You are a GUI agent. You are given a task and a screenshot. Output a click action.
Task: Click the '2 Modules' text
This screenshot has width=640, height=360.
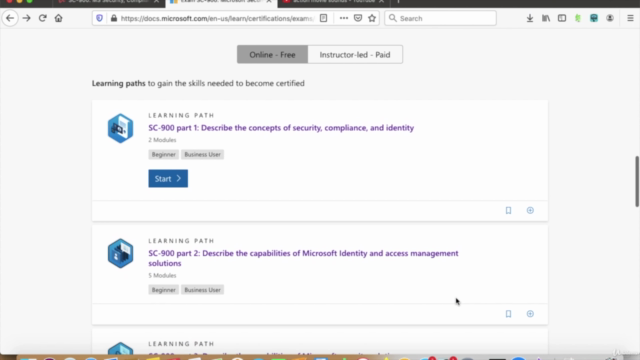(162, 140)
